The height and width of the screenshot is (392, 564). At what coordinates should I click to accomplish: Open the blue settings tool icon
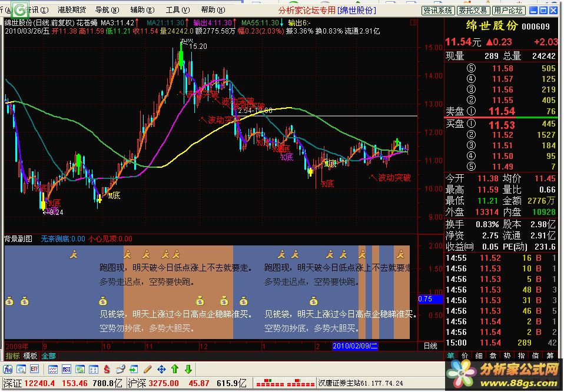(x=120, y=370)
